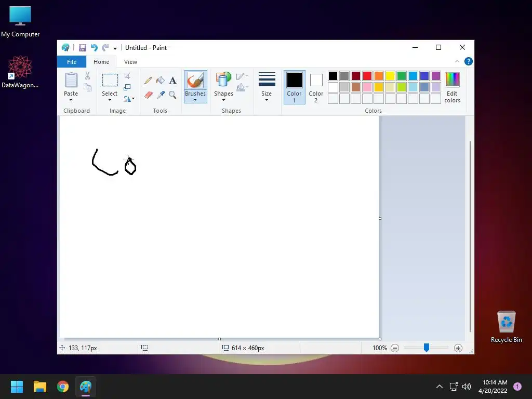Pick the orange color swatch
532x399 pixels.
click(379, 76)
